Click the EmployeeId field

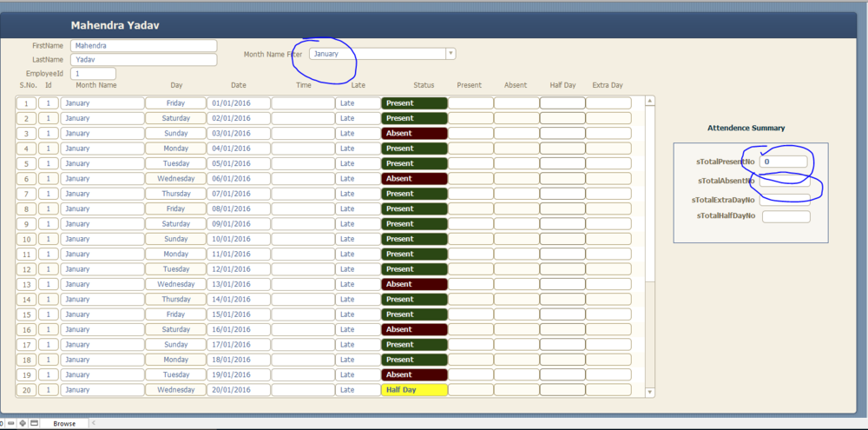point(93,73)
